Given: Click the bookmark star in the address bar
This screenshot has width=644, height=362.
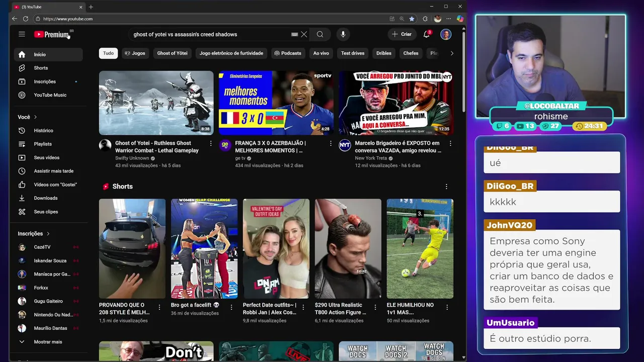Looking at the screenshot, I should click(x=412, y=19).
